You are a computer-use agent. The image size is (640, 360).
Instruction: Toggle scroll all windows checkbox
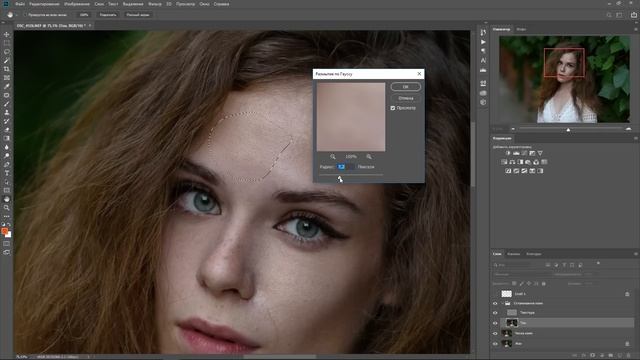(x=25, y=15)
